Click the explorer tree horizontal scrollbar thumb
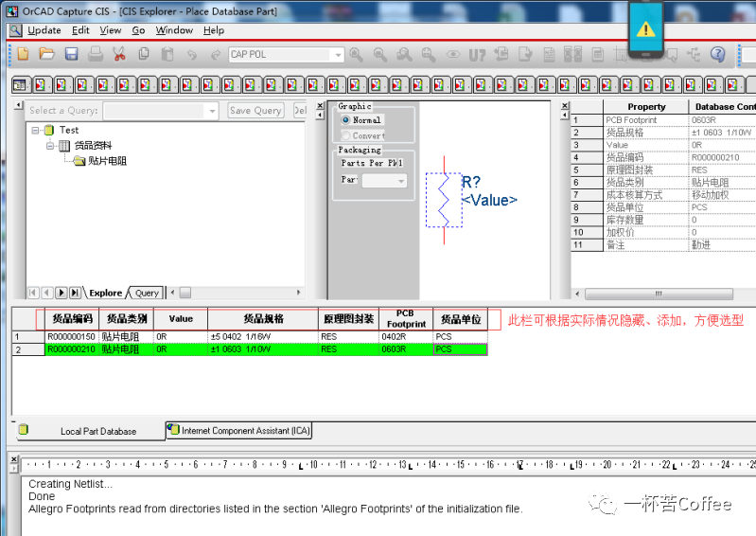 point(185,293)
